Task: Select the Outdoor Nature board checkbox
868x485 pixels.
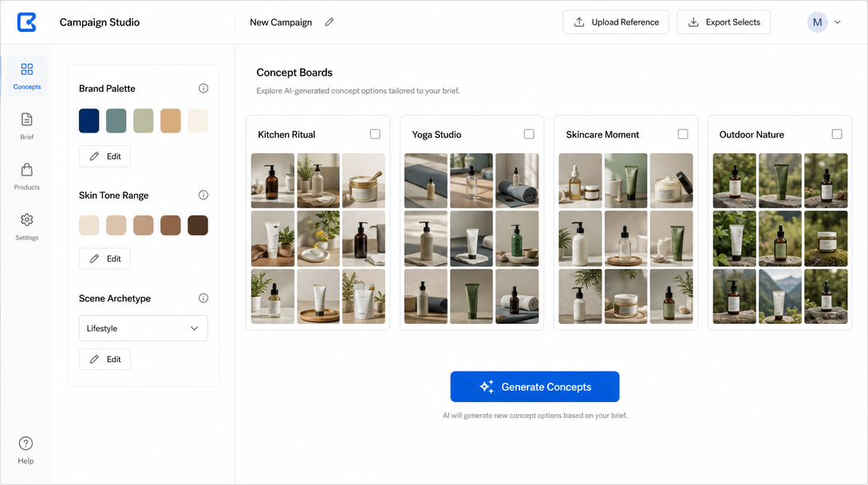Action: [x=837, y=134]
